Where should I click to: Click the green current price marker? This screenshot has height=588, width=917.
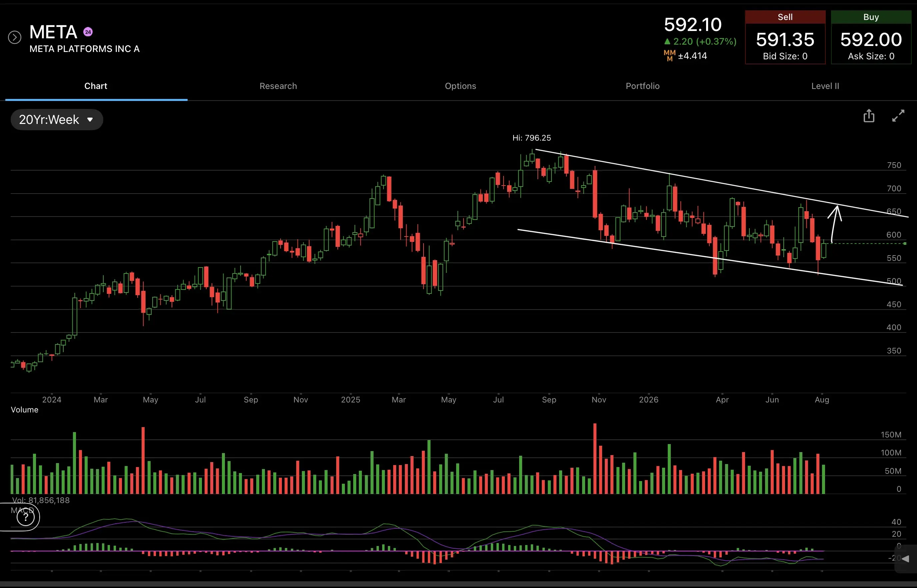coord(905,244)
